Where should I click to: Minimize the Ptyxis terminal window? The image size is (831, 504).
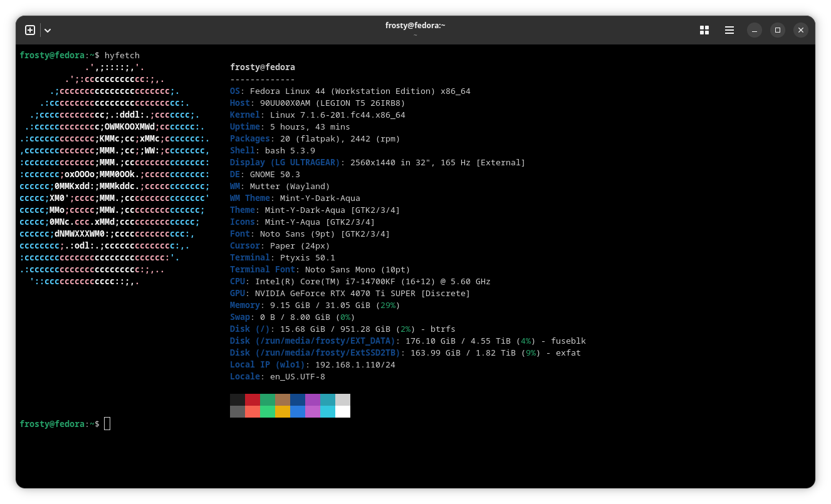(x=755, y=30)
